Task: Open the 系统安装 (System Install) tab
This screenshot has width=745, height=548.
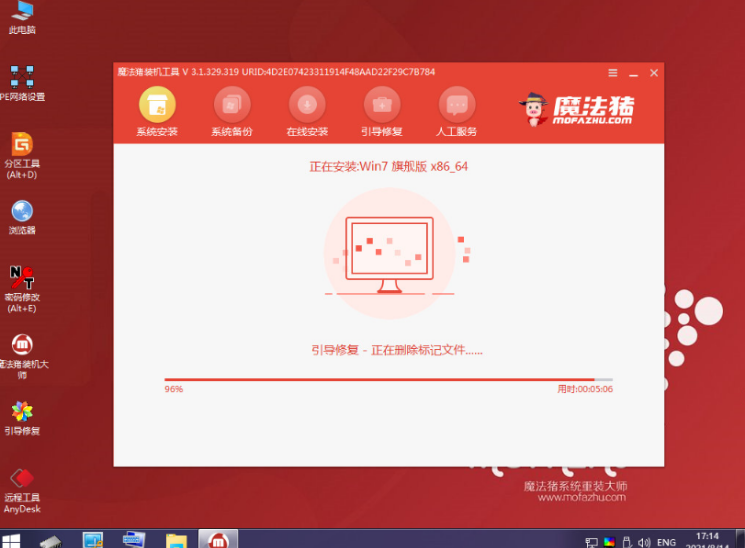Action: 157,111
